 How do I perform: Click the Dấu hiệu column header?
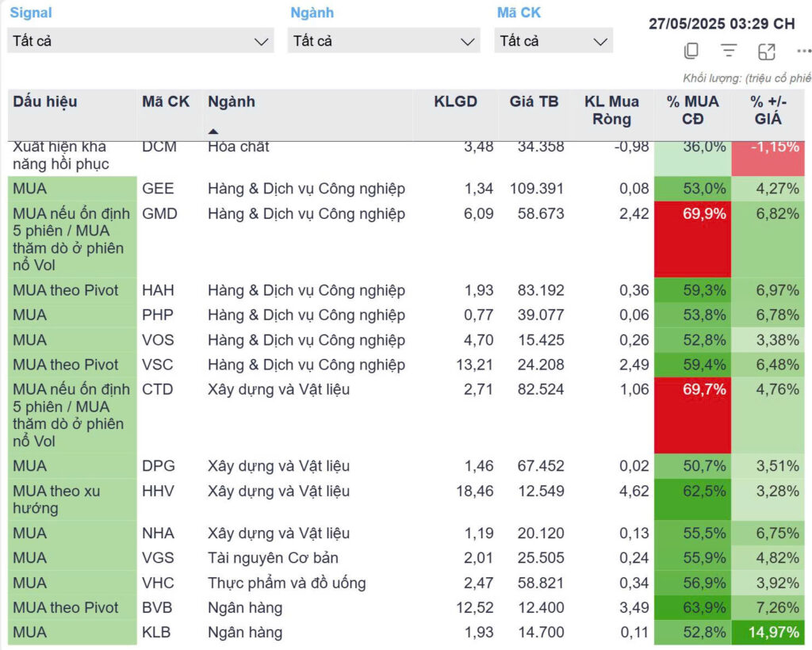[45, 101]
